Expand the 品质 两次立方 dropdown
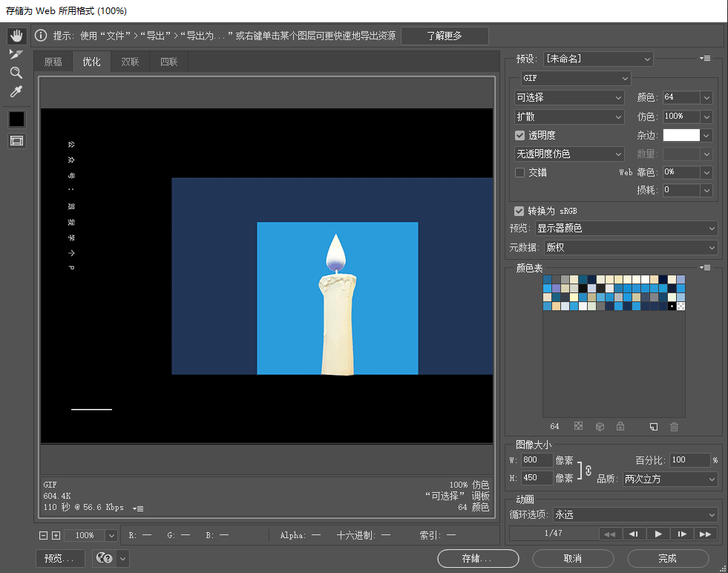Image resolution: width=728 pixels, height=573 pixels. pyautogui.click(x=670, y=479)
